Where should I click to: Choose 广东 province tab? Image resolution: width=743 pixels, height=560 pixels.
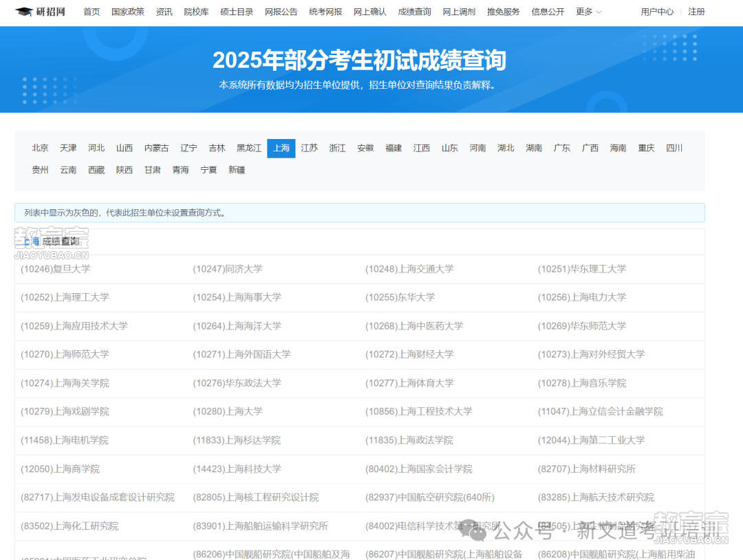562,148
